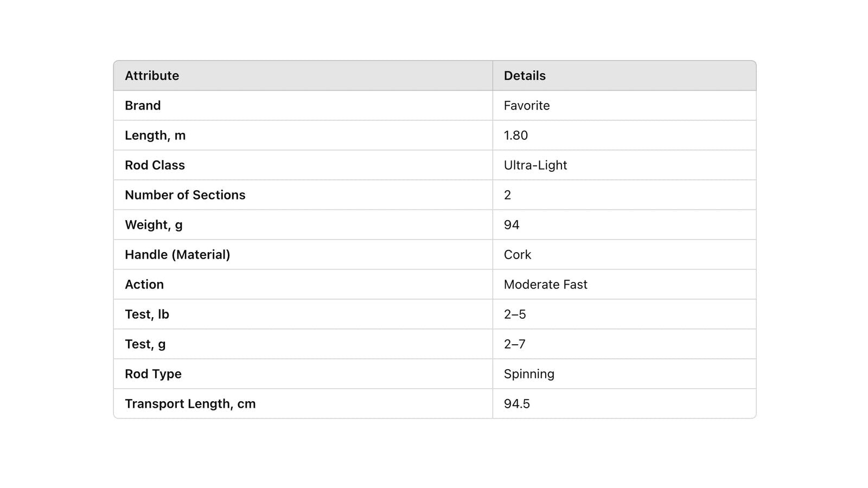Select the Rod Class label
This screenshot has height=488, width=868.
pyautogui.click(x=155, y=165)
